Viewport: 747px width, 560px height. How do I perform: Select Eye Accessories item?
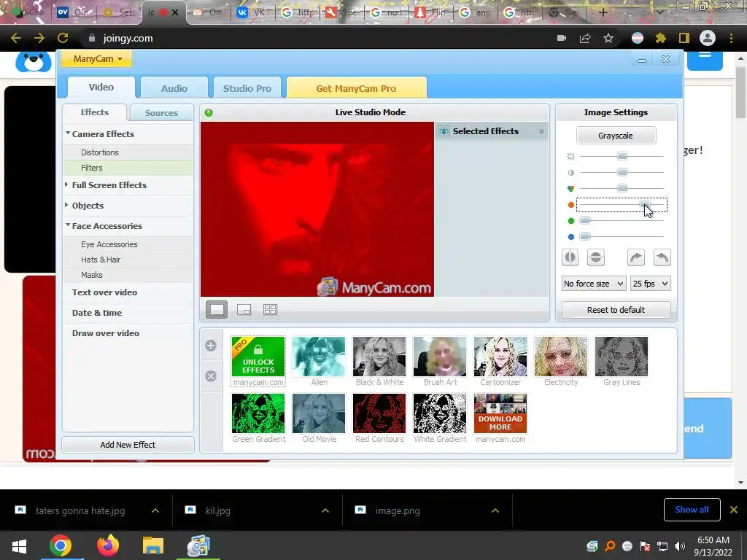pyautogui.click(x=128, y=244)
